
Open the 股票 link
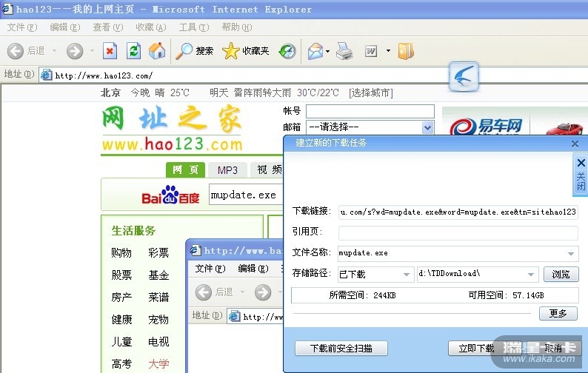pos(121,275)
